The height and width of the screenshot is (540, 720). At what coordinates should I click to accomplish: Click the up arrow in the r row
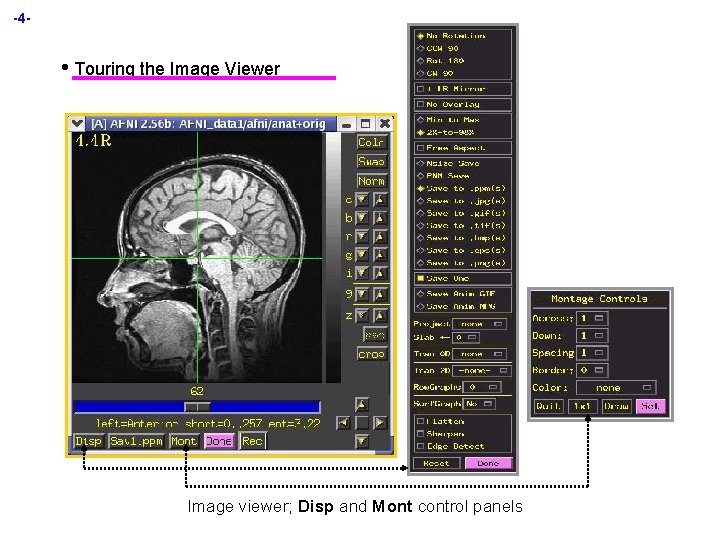click(380, 236)
